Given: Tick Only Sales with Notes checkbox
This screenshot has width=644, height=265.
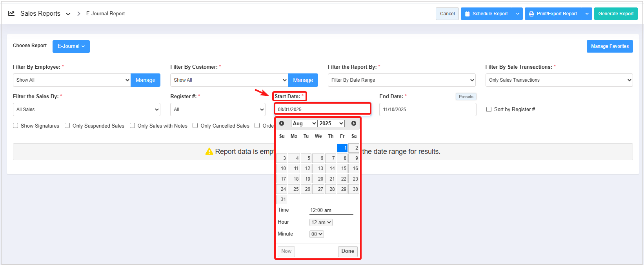Looking at the screenshot, I should (x=133, y=126).
